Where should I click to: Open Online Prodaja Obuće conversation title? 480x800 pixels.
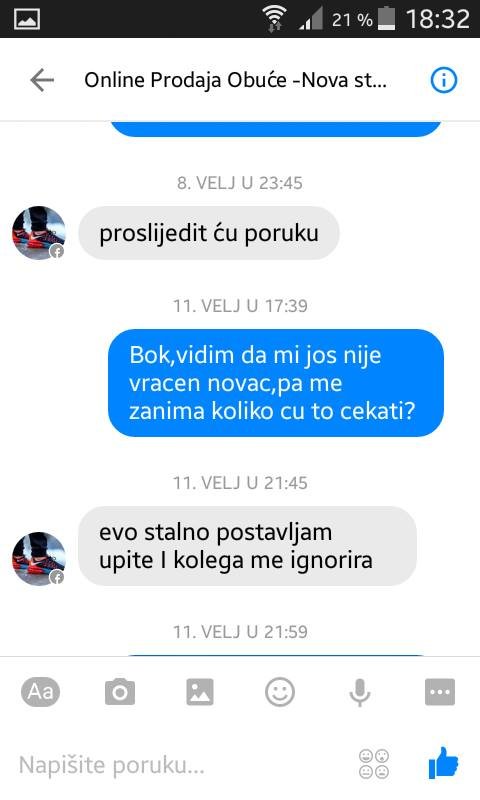235,80
